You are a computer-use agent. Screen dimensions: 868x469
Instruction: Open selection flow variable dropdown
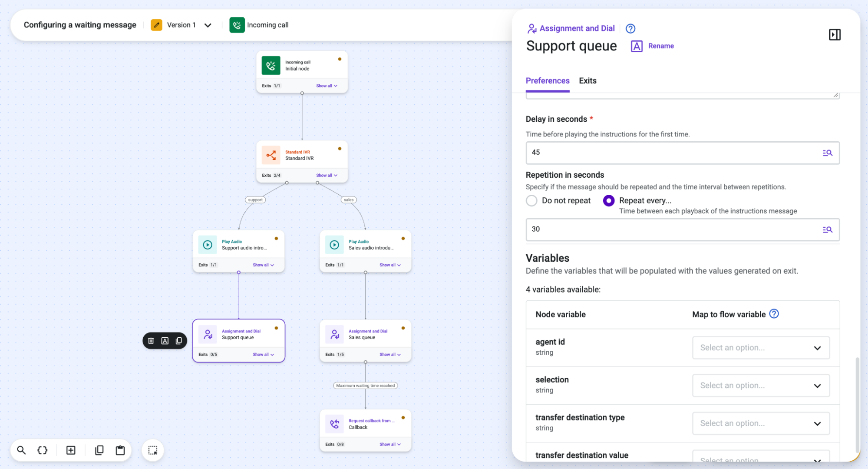point(761,386)
